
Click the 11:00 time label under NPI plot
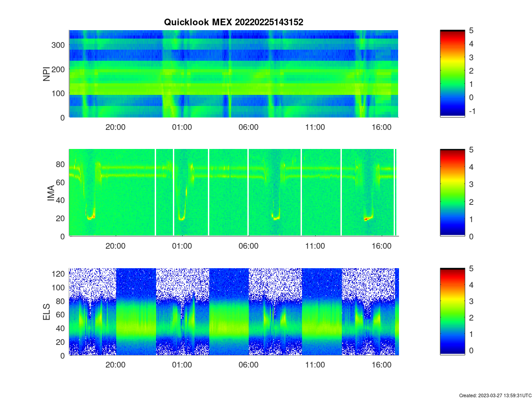pos(315,127)
